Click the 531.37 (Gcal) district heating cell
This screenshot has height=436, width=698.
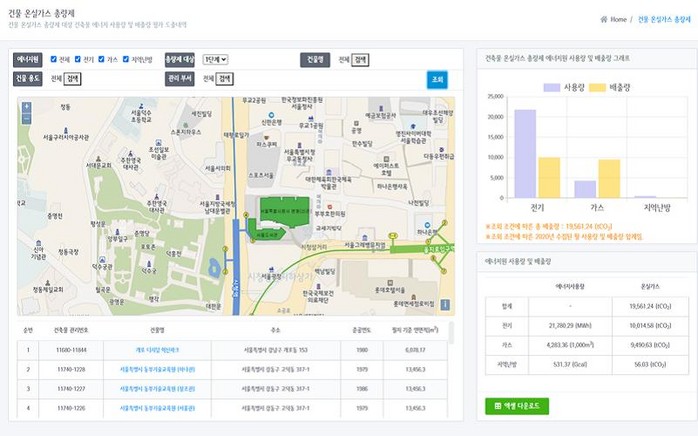570,364
